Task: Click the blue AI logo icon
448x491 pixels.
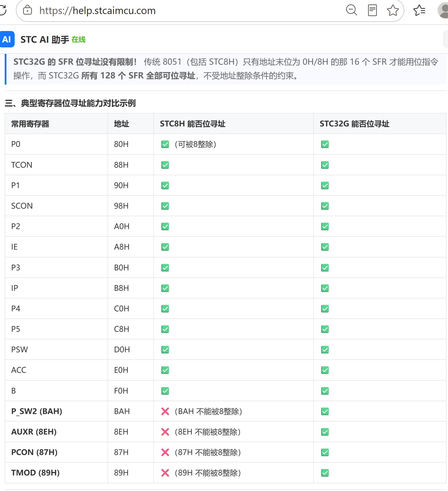Action: tap(7, 39)
